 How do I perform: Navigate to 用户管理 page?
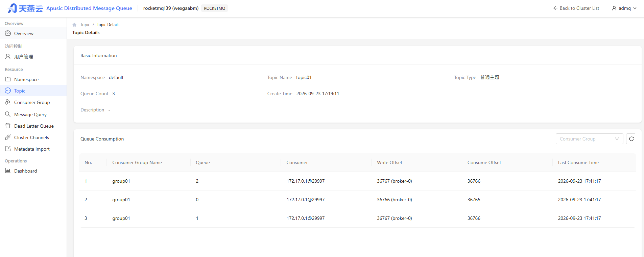pyautogui.click(x=33, y=56)
